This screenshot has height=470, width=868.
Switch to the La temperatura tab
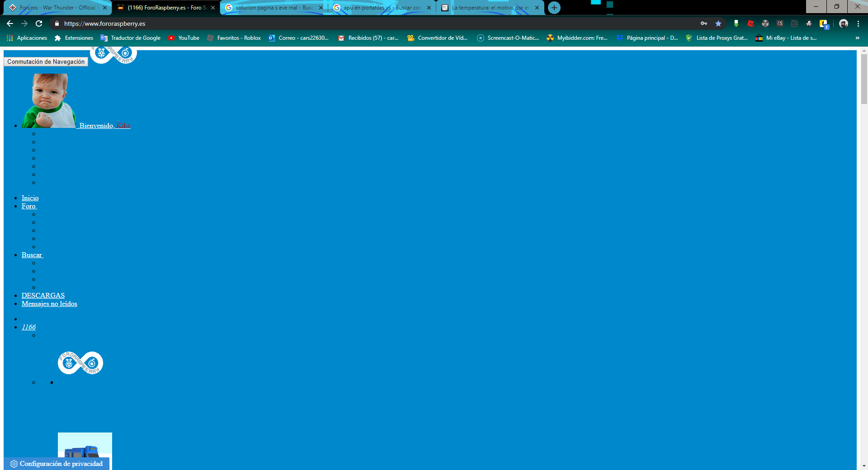click(490, 8)
